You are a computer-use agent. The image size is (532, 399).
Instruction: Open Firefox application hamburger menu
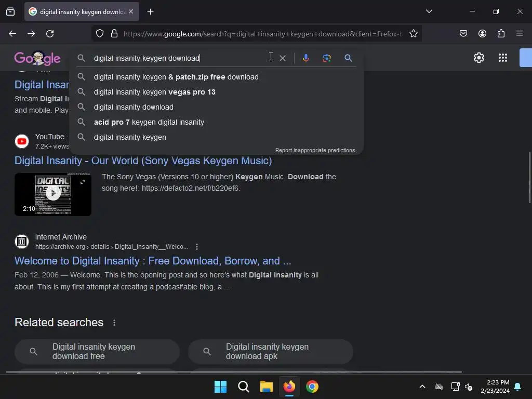(520, 33)
